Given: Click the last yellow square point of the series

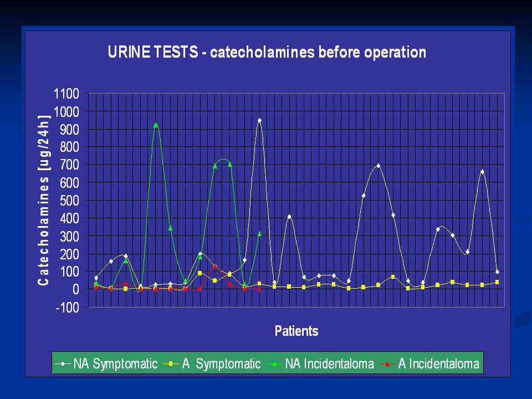Looking at the screenshot, I should pos(497,282).
